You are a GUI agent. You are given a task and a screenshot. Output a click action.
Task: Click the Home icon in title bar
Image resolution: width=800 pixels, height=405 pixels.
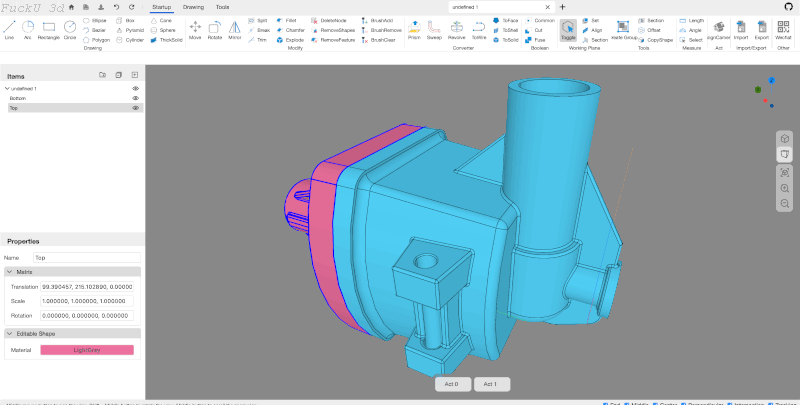[x=71, y=7]
